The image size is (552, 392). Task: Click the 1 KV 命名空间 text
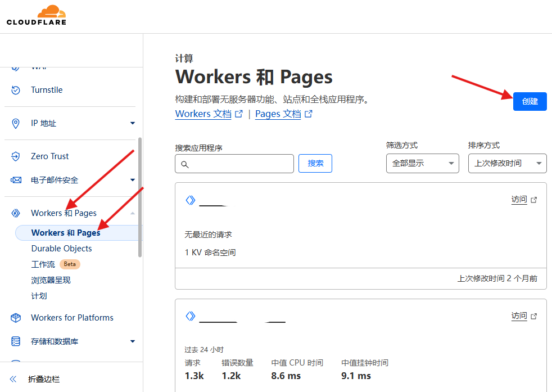tap(210, 253)
